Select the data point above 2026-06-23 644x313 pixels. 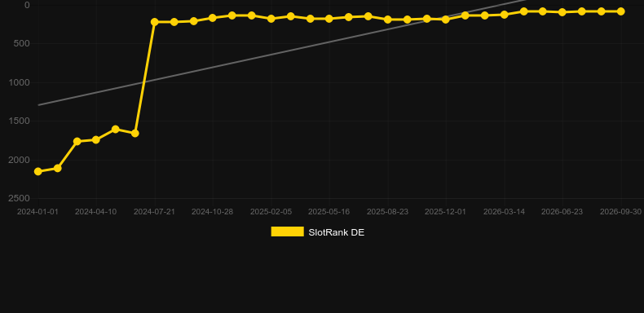pos(562,12)
